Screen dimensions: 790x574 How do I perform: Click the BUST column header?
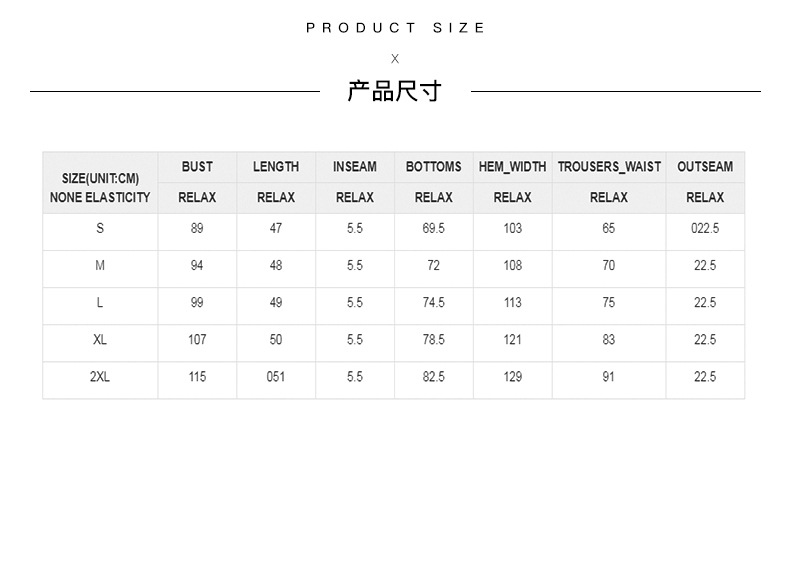coord(197,167)
